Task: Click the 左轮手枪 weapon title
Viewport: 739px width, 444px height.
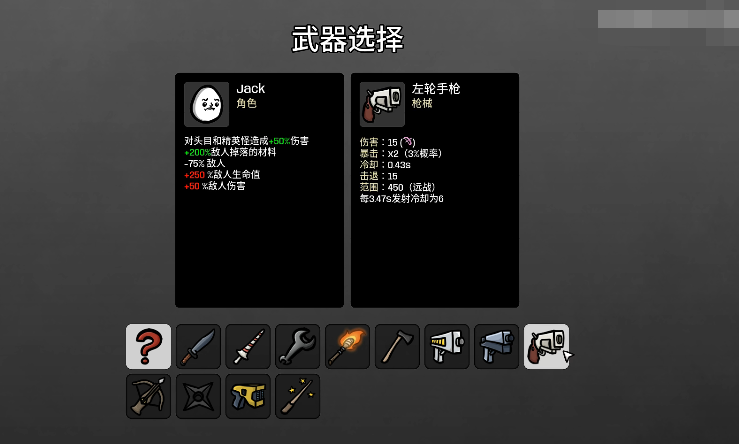Action: [x=436, y=89]
